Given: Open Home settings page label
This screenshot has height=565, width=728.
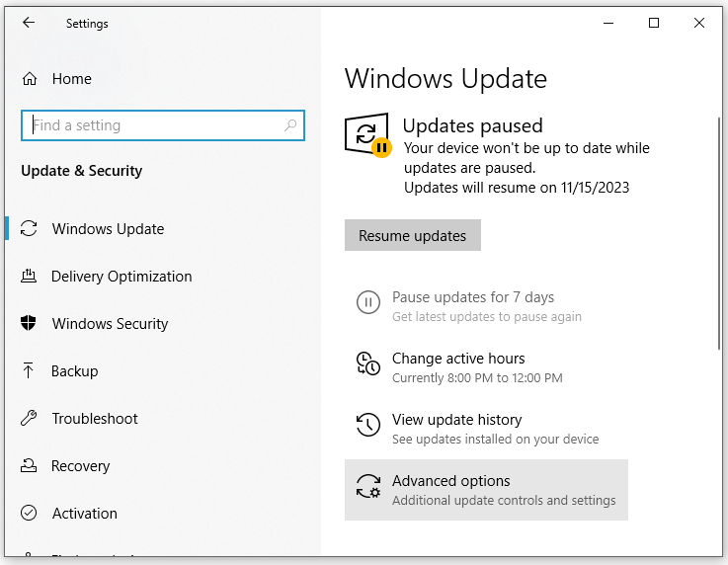Looking at the screenshot, I should (x=71, y=79).
